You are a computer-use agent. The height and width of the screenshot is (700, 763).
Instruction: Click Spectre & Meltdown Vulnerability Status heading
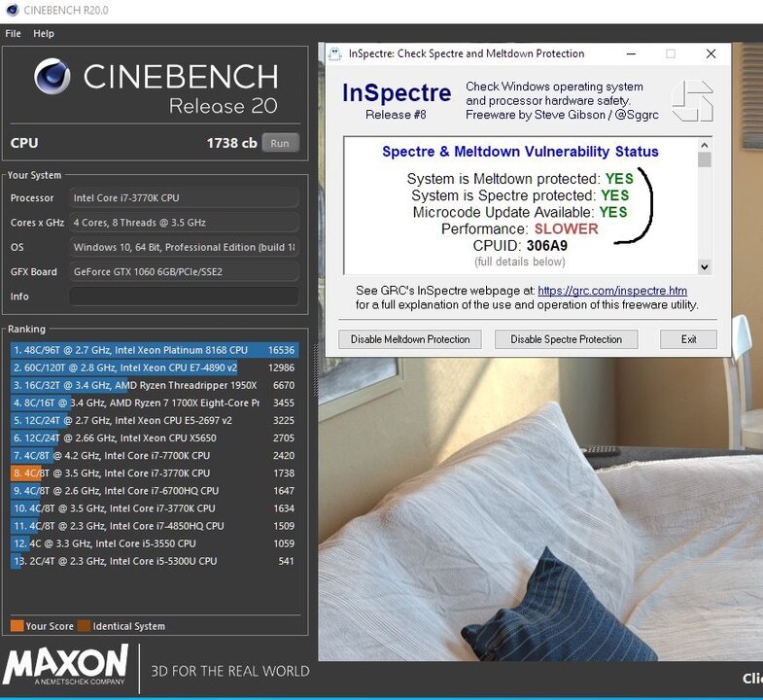[x=520, y=152]
